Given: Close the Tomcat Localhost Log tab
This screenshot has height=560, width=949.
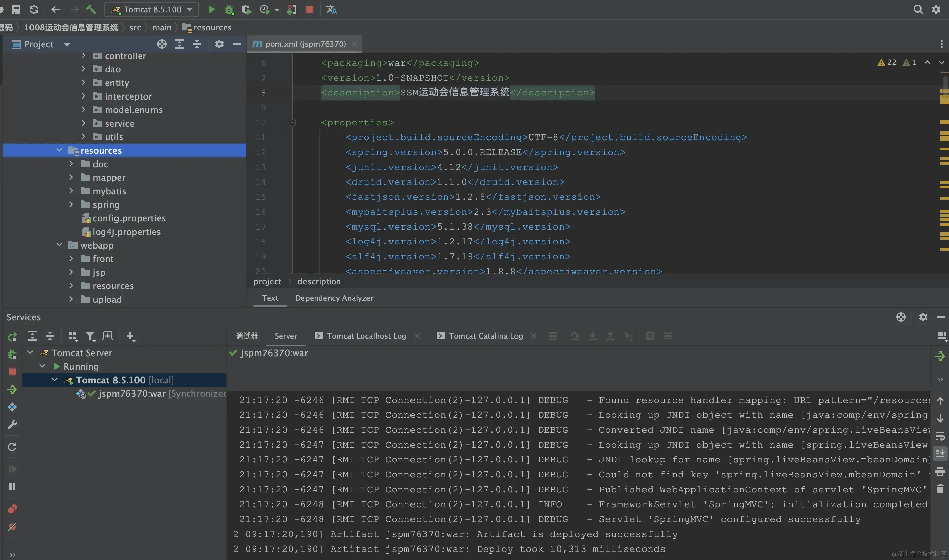Looking at the screenshot, I should click(417, 336).
